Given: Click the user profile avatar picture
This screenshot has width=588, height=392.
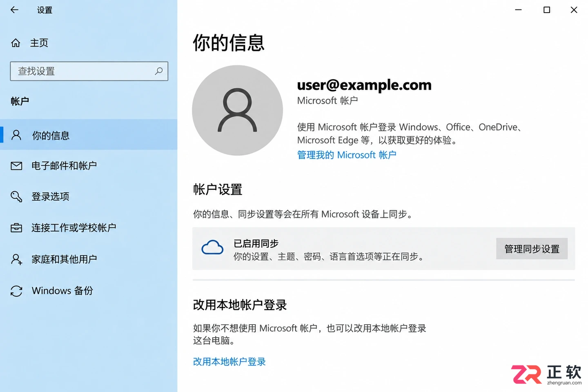Looking at the screenshot, I should coord(237,110).
